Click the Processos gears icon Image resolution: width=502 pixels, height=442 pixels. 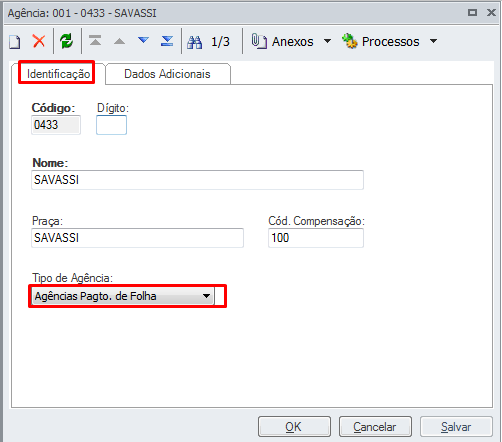tap(350, 41)
